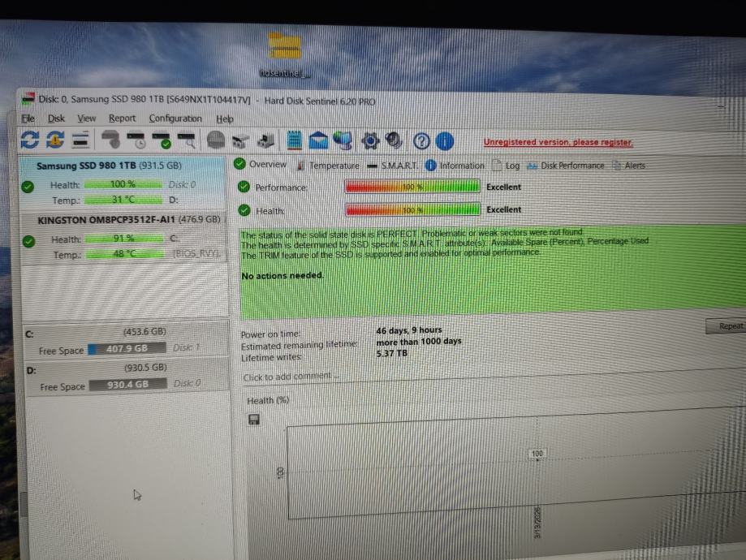The image size is (746, 560).
Task: Click the Samsung Health 100 % green bar
Action: [123, 184]
